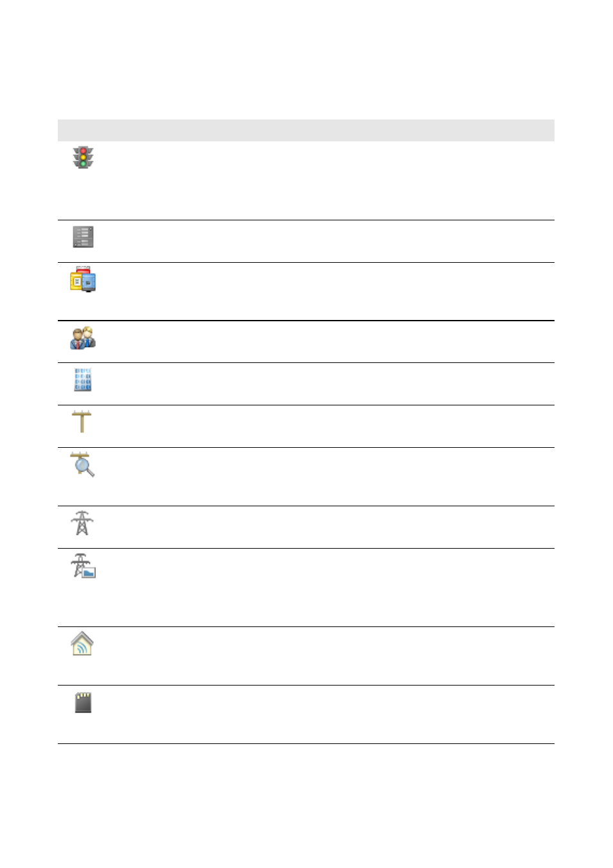Select the two businessmen users icon

[83, 338]
